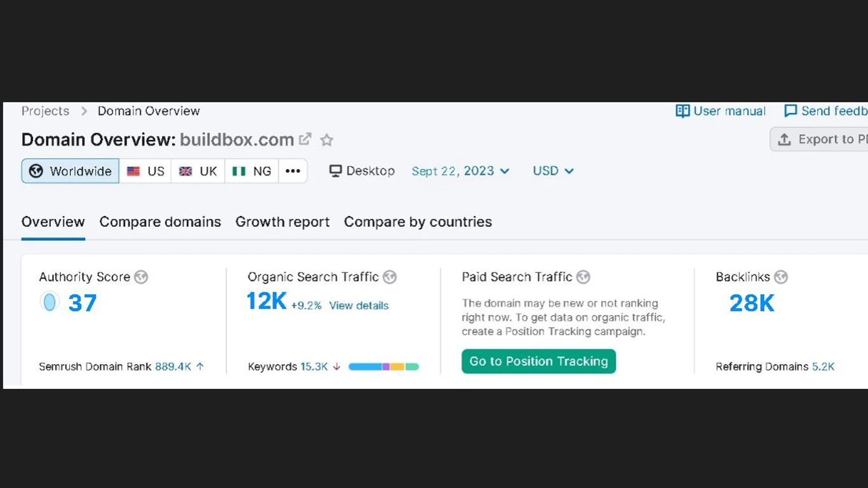The width and height of the screenshot is (868, 488).
Task: Click the Organic Search Traffic value 12K
Action: click(267, 301)
